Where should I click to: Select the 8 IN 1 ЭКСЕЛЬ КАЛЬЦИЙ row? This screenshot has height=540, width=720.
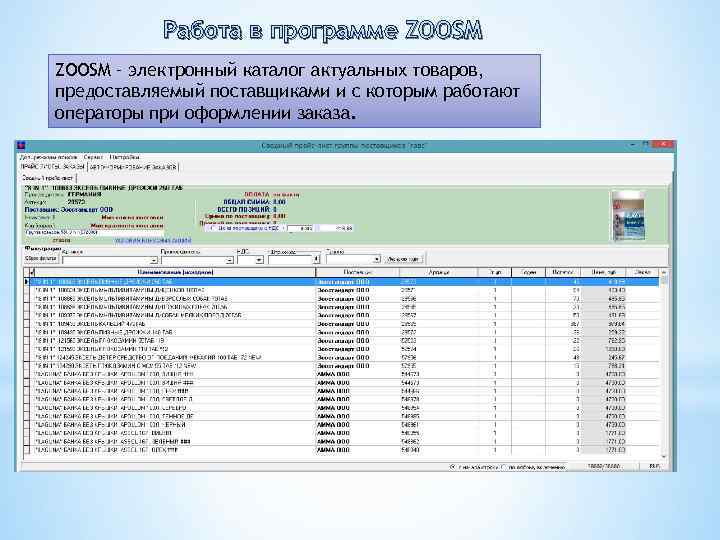342,324
